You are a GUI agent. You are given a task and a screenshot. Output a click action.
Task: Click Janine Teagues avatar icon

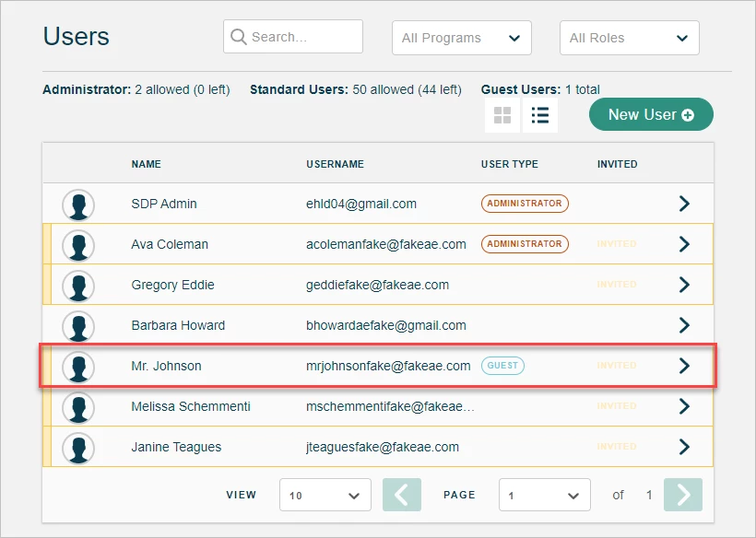pos(78,448)
